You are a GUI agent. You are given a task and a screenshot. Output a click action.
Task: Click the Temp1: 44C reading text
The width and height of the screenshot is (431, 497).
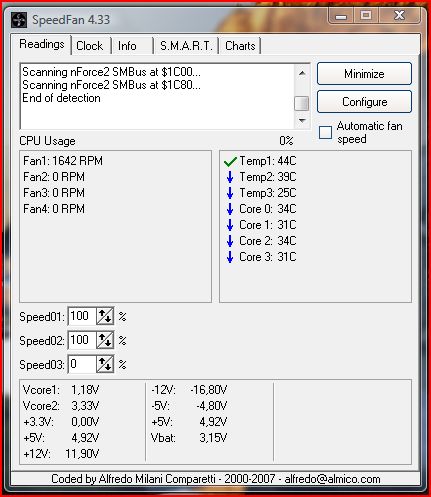point(268,161)
